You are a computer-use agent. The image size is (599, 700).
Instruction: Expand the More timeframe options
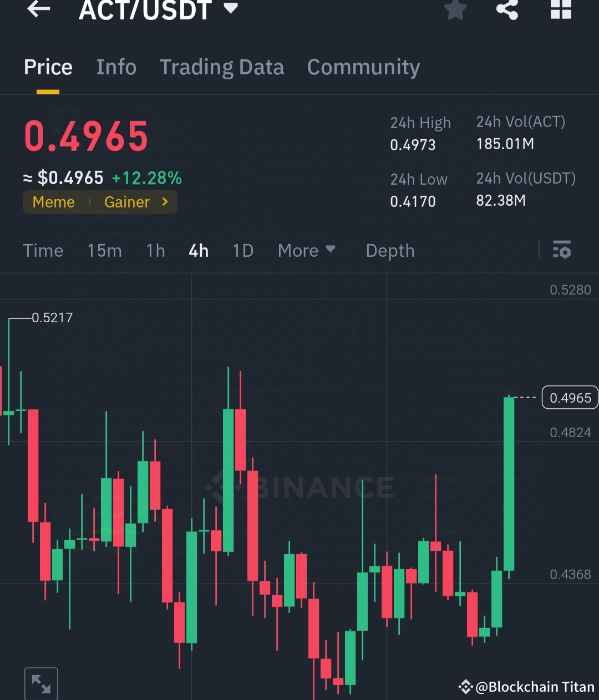click(x=306, y=251)
